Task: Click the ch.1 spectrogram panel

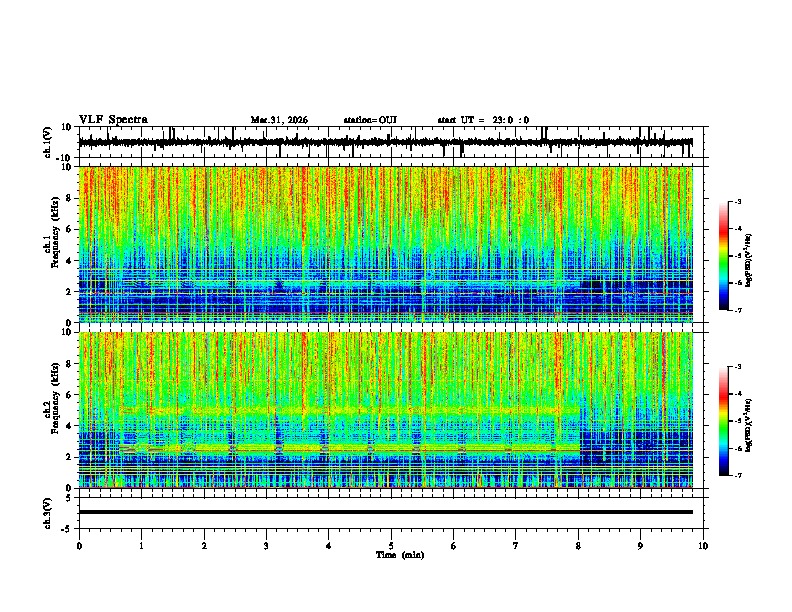Action: click(386, 244)
